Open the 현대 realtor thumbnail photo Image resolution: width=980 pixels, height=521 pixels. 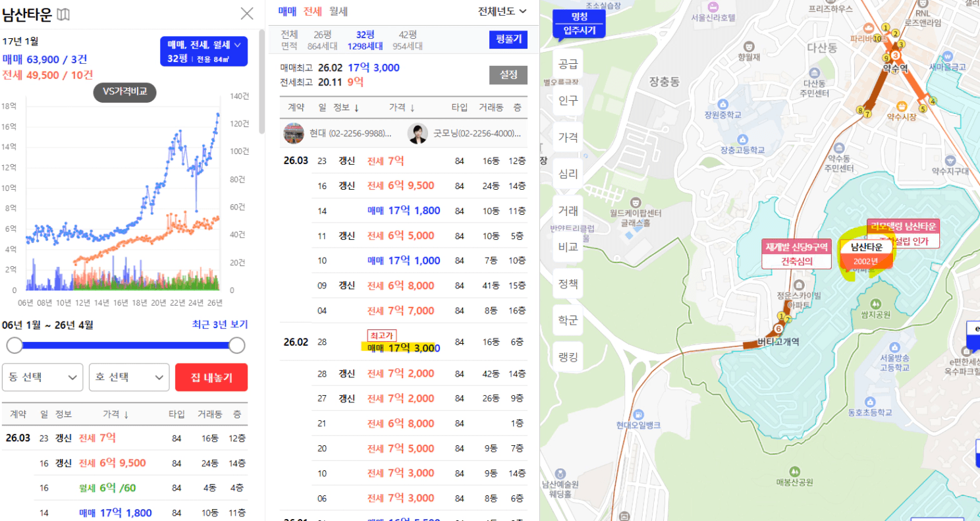293,133
